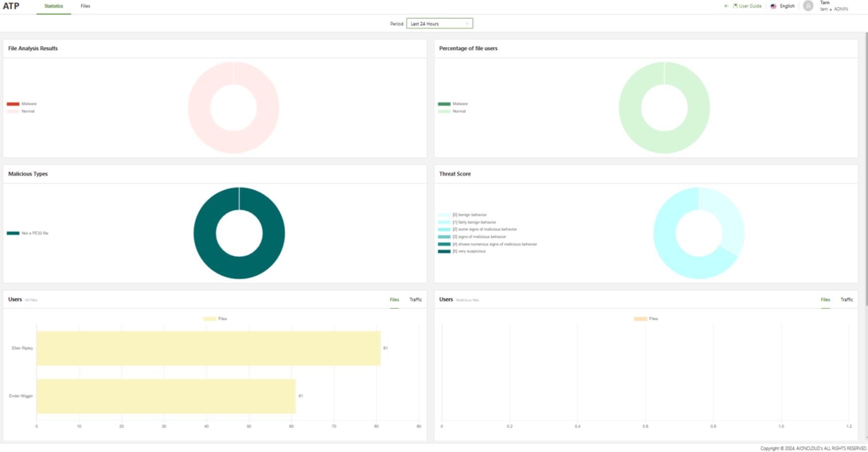This screenshot has width=868, height=452.
Task: Switch Users Malicious Files chart to Traffic
Action: [x=846, y=300]
